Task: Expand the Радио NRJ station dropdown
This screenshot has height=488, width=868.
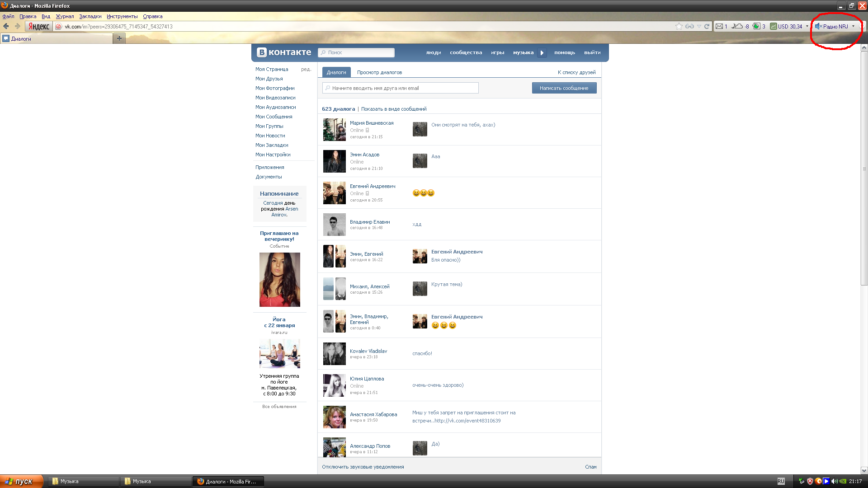Action: coord(854,26)
